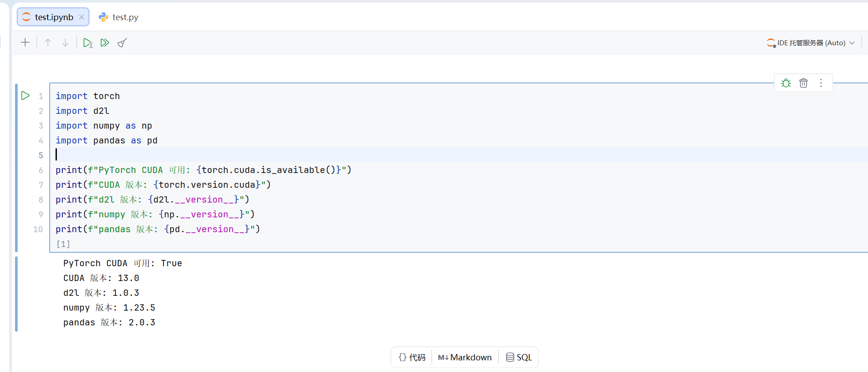The height and width of the screenshot is (372, 868).
Task: Click the torch.cuda.is_available() print line
Action: tap(203, 170)
